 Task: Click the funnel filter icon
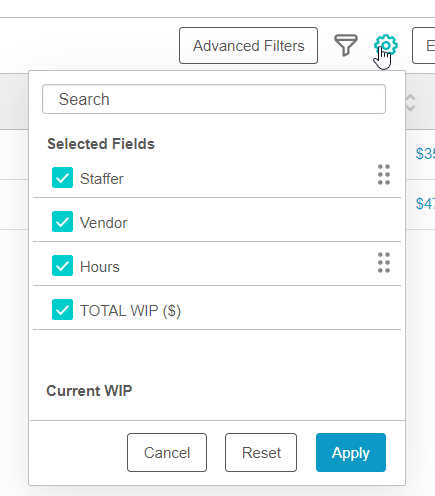(346, 45)
